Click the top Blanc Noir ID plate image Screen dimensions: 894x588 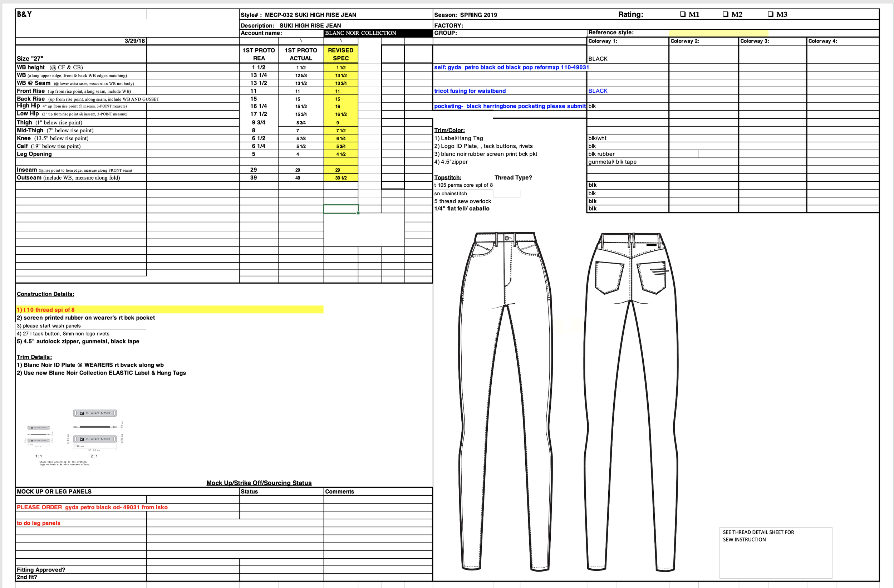coord(95,413)
